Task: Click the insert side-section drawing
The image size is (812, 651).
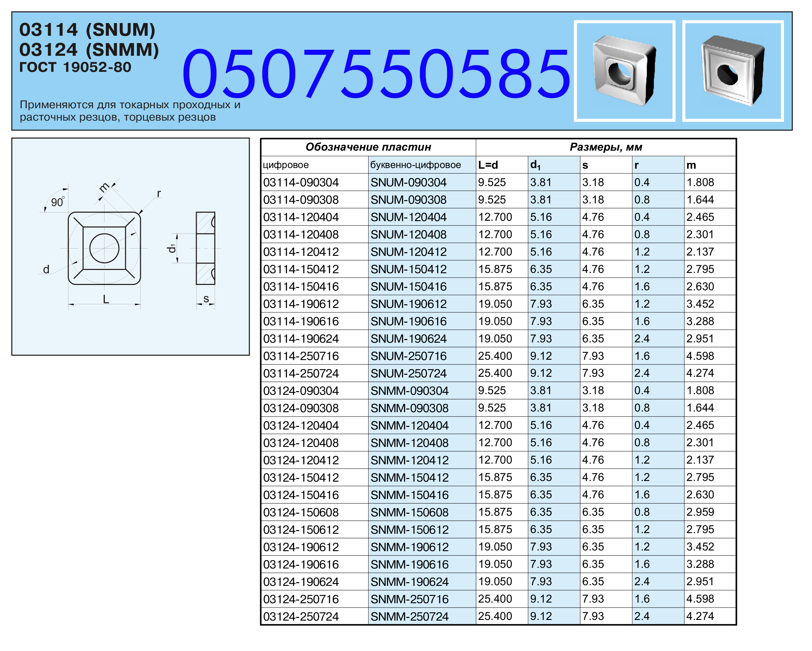Action: [205, 248]
